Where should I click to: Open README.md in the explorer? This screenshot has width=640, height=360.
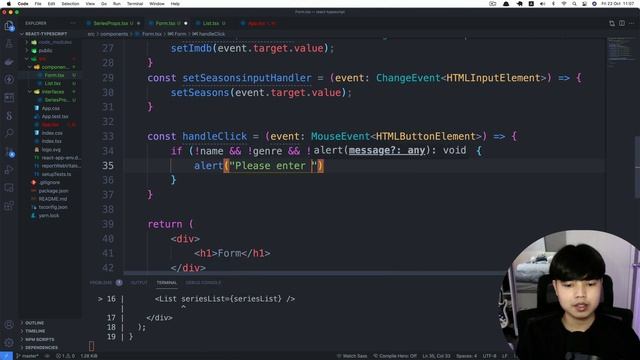point(52,199)
